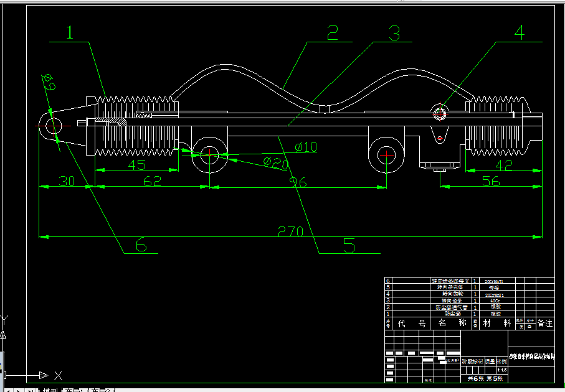The image size is (565, 392).
Task: Click 橡胶 material in parts row 2
Action: click(x=496, y=307)
